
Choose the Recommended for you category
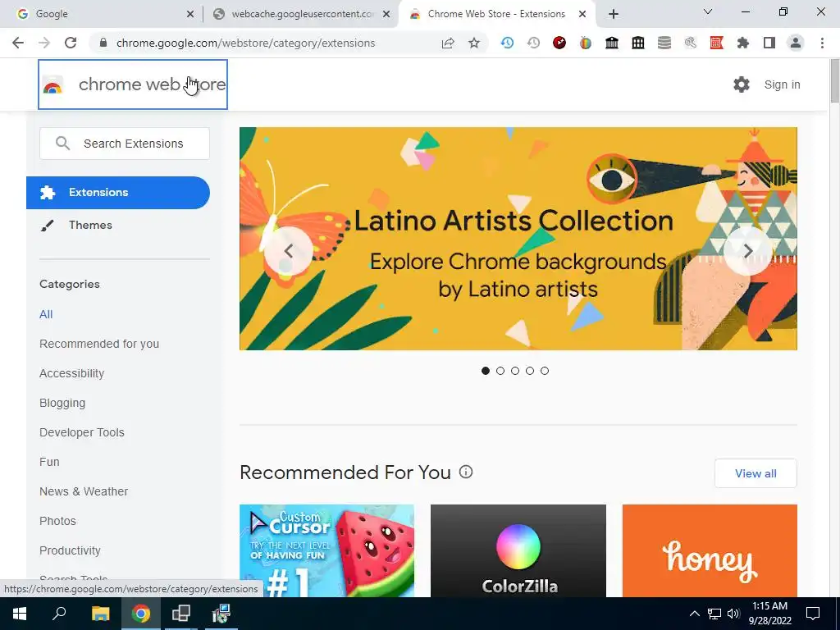[99, 344]
